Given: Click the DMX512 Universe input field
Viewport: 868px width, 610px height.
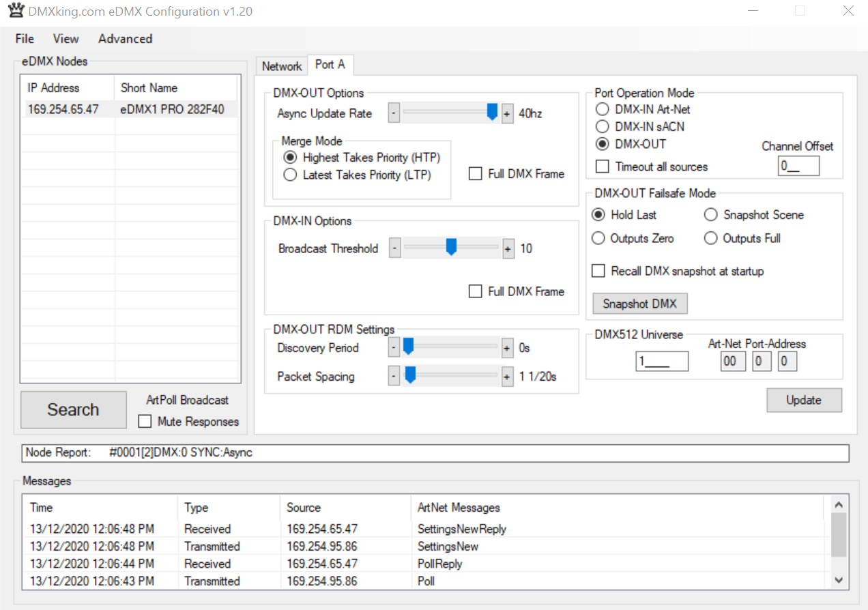Looking at the screenshot, I should (x=662, y=361).
